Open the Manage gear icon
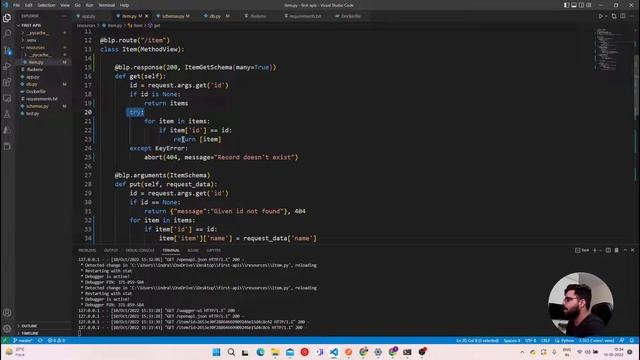The image size is (640, 360). coord(7,329)
